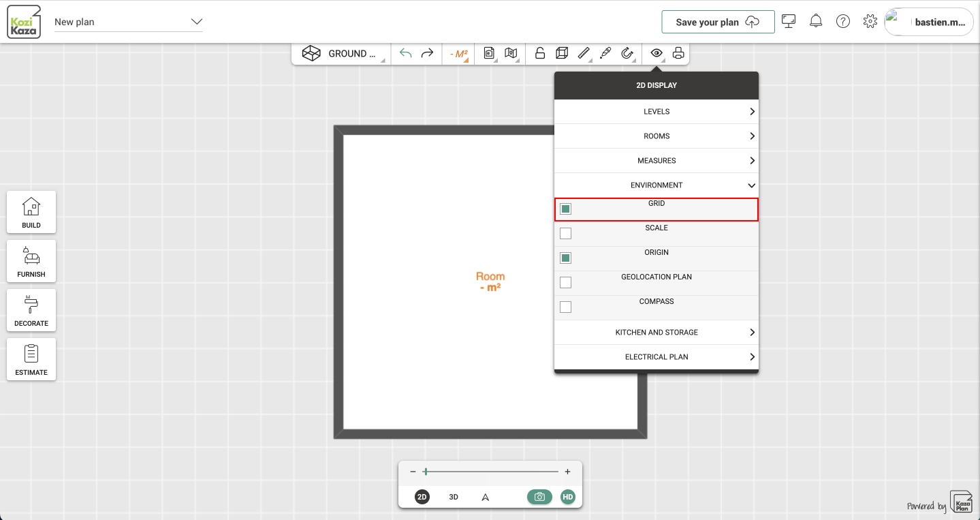The height and width of the screenshot is (520, 980).
Task: Click the 3D cube wireframe icon
Action: (x=562, y=53)
